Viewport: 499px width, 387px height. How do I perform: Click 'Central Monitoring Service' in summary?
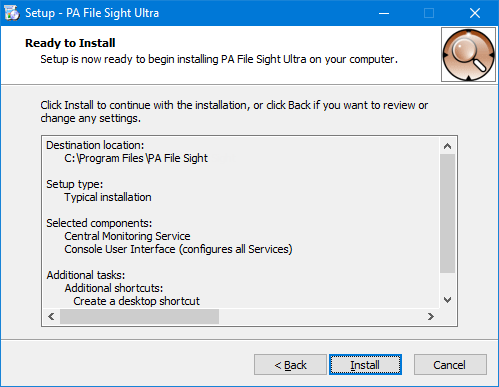click(127, 236)
